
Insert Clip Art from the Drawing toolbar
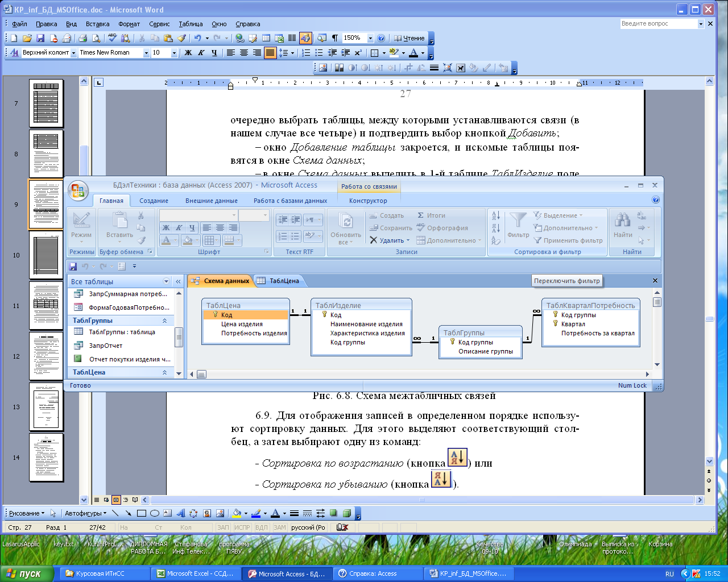click(207, 513)
